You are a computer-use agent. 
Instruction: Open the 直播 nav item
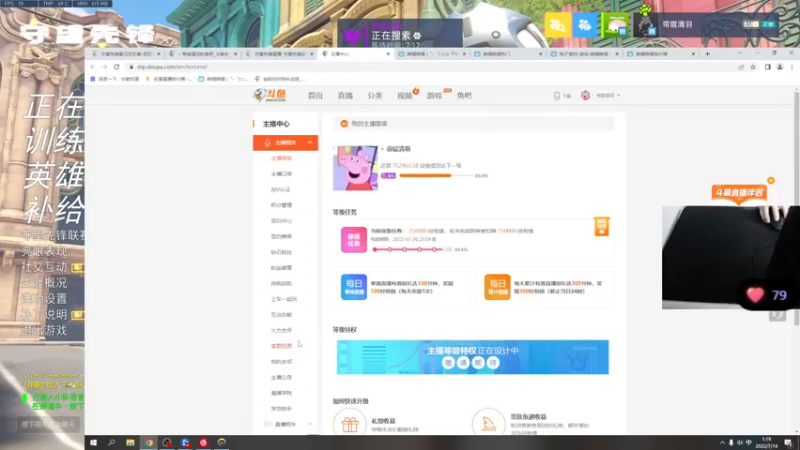point(345,95)
